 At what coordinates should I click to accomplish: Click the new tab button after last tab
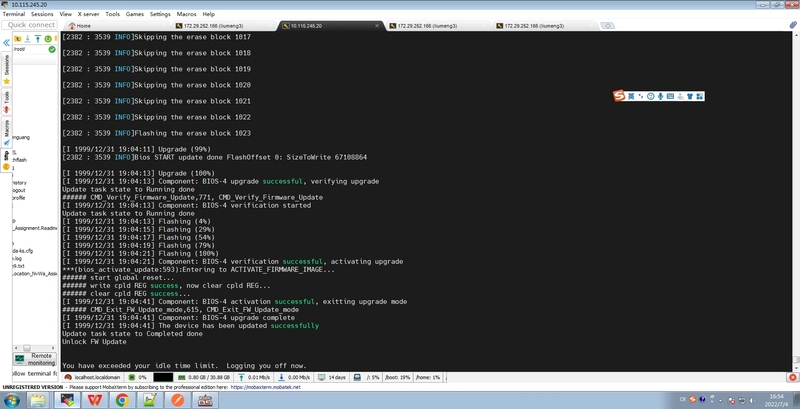tap(607, 25)
